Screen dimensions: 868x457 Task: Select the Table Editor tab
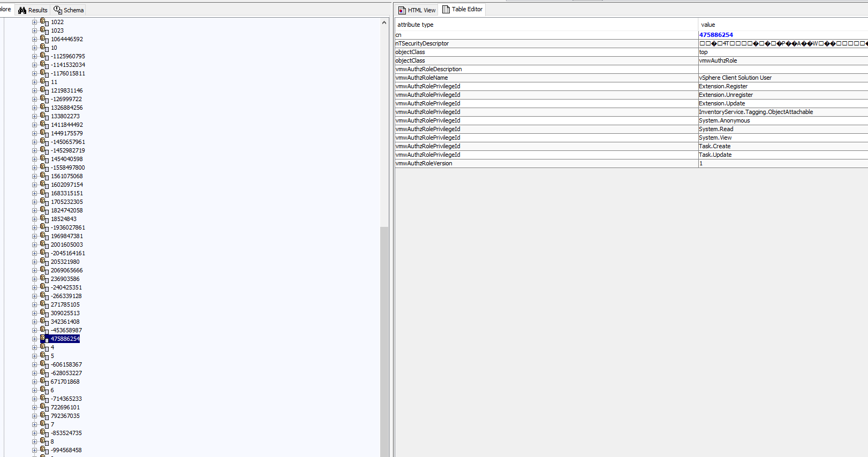tap(462, 9)
